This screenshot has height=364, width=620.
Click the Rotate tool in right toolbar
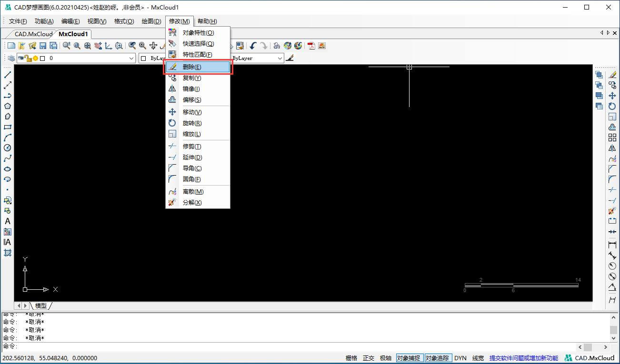click(612, 106)
